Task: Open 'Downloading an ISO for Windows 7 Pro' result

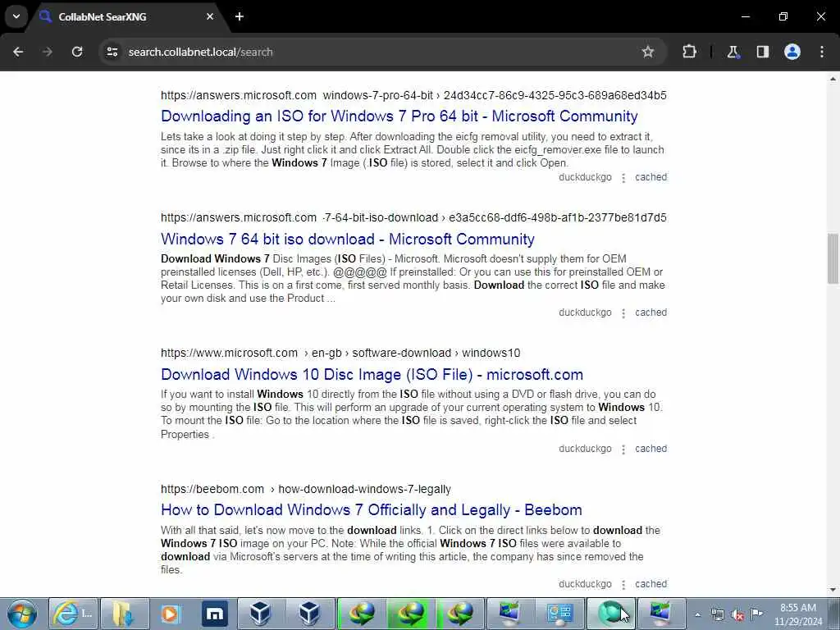Action: point(399,116)
